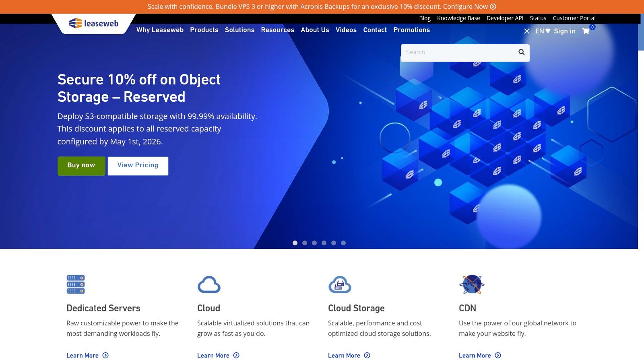Select the fourth slider indicator dot
Image resolution: width=644 pixels, height=362 pixels.
(x=324, y=243)
